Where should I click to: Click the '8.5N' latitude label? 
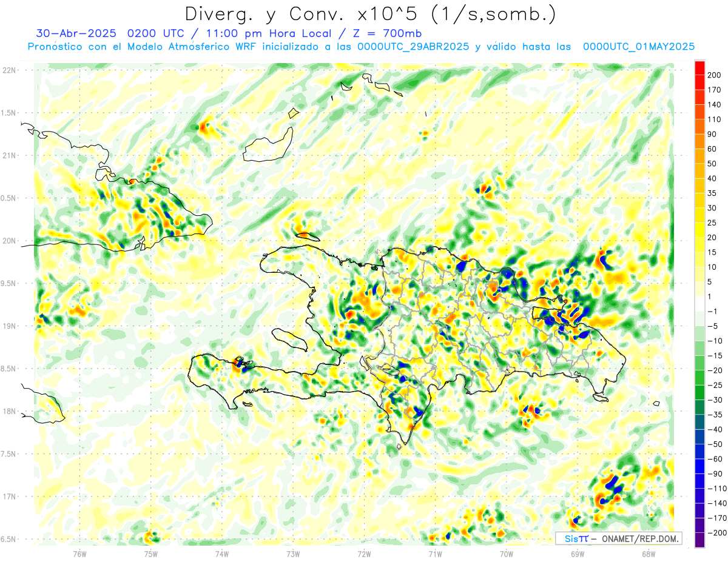8,369
